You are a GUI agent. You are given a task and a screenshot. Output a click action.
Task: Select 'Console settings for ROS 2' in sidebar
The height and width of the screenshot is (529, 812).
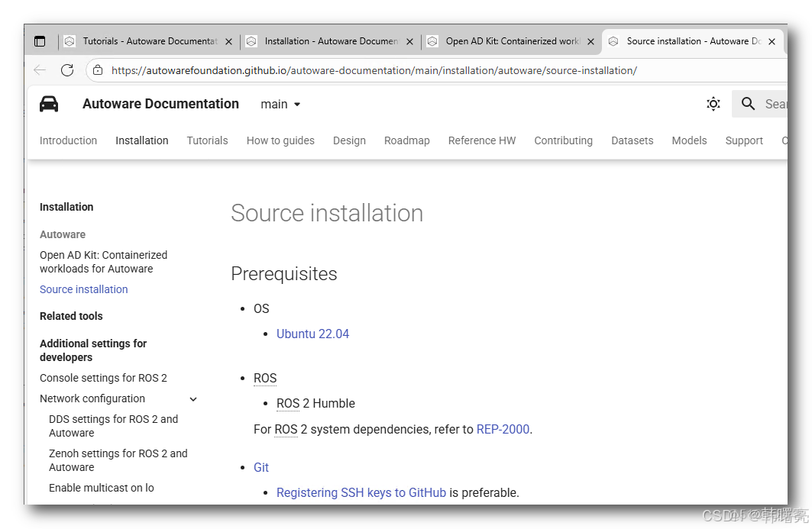click(x=103, y=378)
